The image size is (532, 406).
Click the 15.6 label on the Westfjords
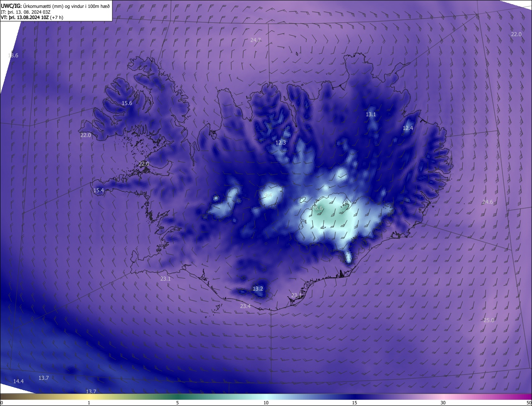[127, 103]
